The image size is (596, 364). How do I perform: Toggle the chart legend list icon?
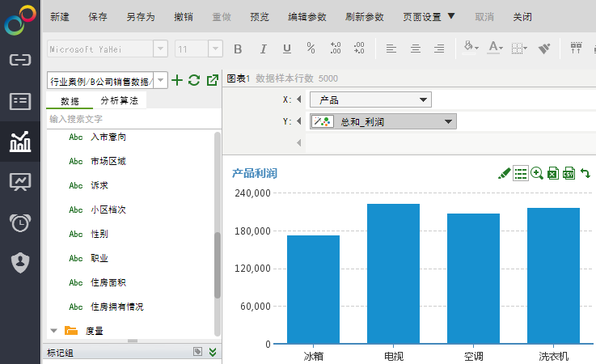click(x=521, y=173)
